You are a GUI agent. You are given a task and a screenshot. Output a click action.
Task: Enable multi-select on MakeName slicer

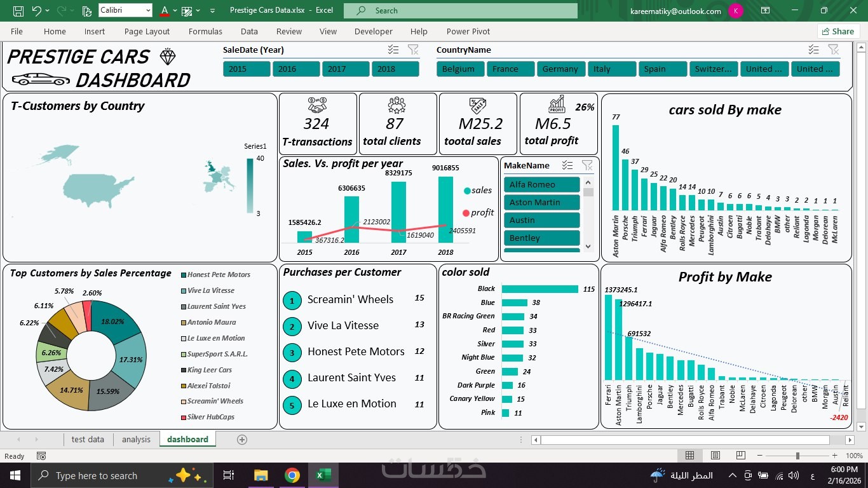click(x=567, y=165)
